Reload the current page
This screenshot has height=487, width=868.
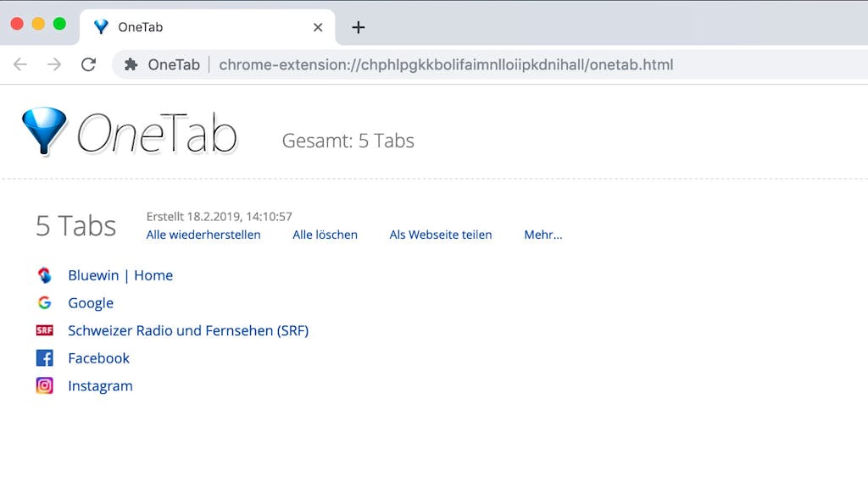click(x=88, y=64)
